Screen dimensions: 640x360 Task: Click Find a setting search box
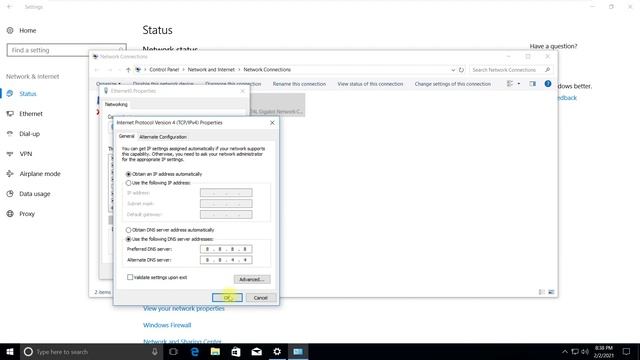(x=67, y=50)
